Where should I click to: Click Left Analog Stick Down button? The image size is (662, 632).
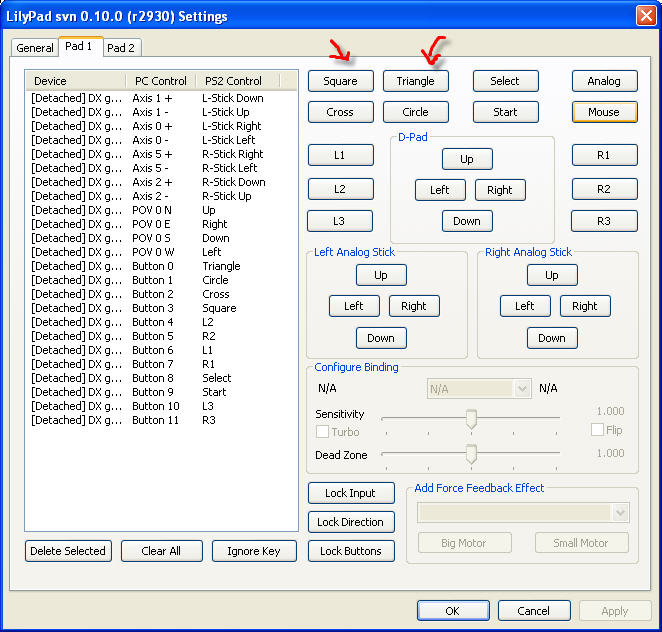381,338
